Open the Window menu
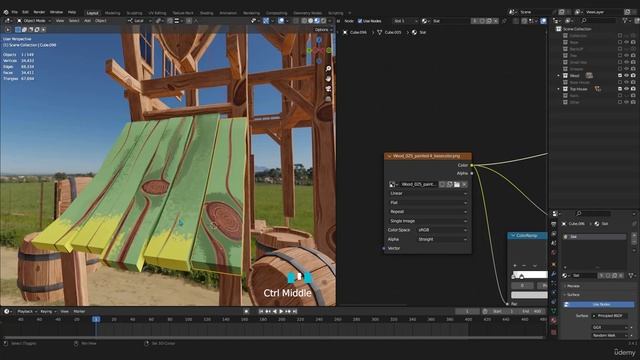 pos(56,12)
